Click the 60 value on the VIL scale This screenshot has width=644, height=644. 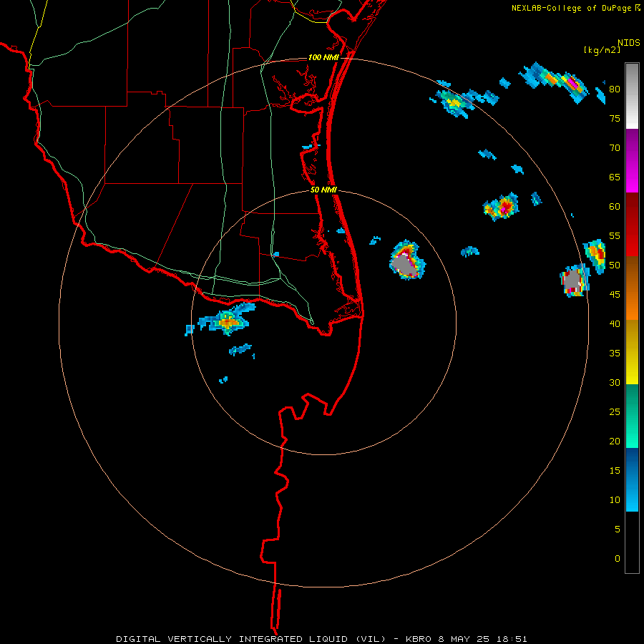(x=615, y=207)
